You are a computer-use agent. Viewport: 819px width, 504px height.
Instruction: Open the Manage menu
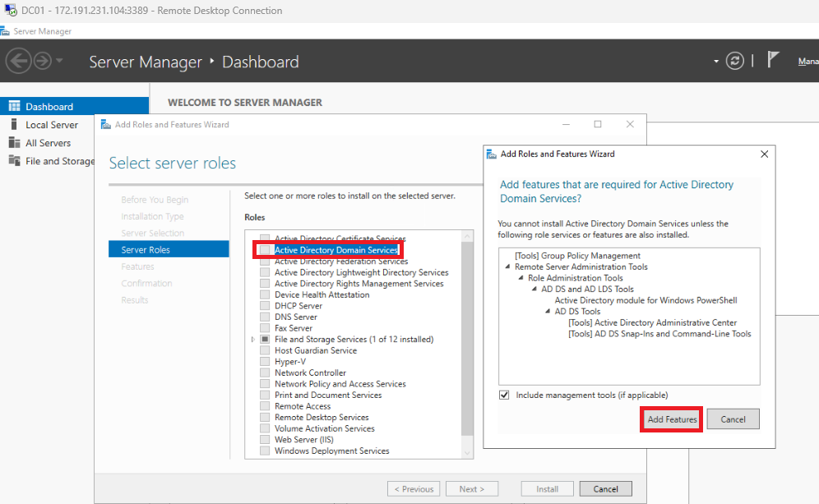point(808,62)
